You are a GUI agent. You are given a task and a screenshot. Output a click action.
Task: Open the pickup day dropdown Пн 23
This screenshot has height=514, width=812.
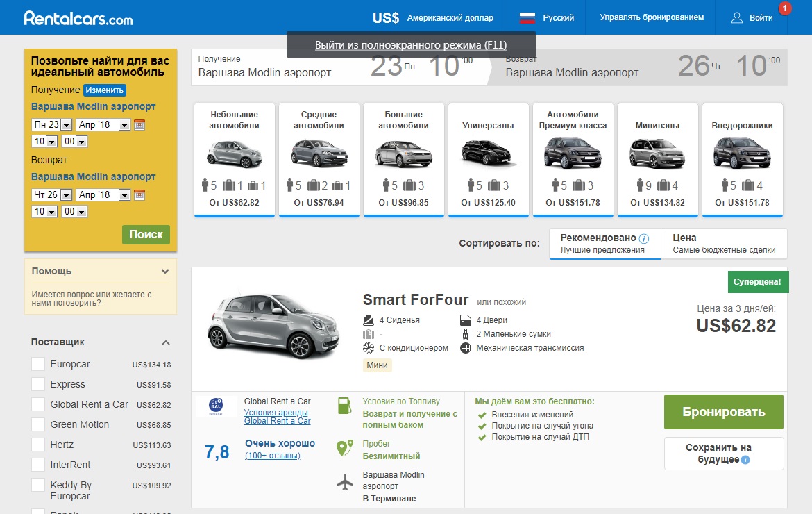[51, 124]
